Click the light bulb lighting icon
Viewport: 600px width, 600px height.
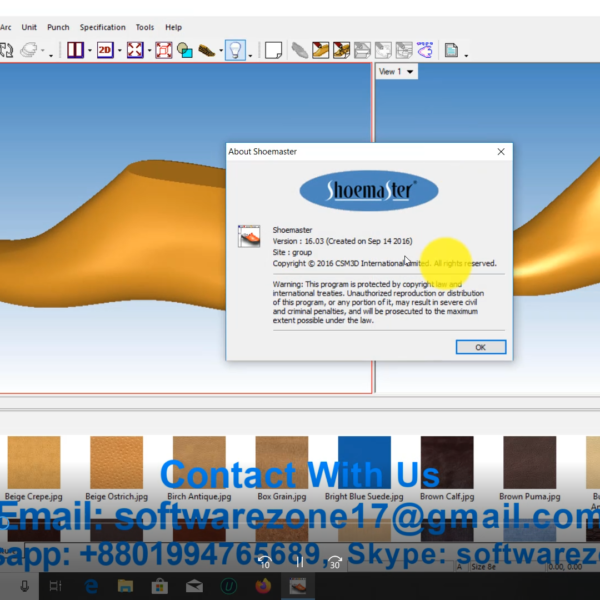234,50
